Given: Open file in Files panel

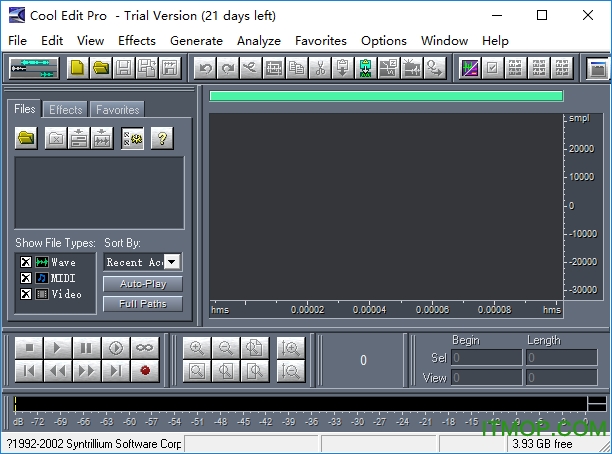Looking at the screenshot, I should [x=26, y=138].
